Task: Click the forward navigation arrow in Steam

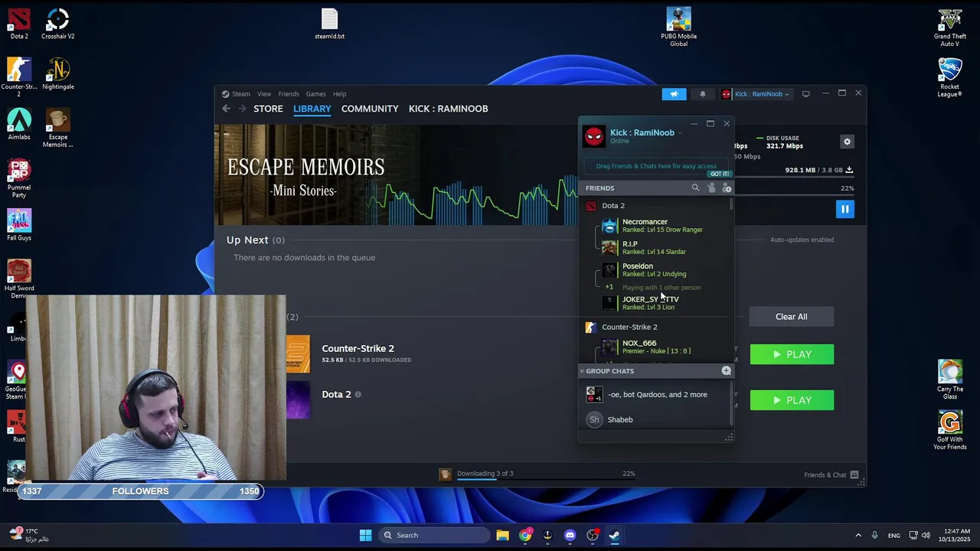Action: [x=243, y=109]
